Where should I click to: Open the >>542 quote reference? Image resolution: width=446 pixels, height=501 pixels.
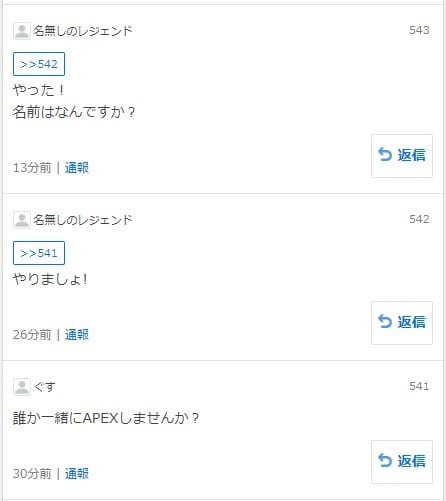point(39,64)
